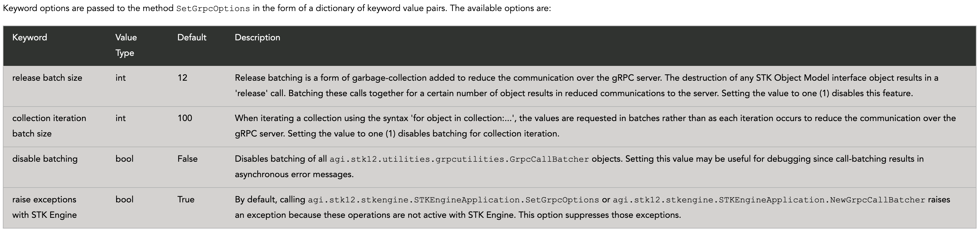980x232 pixels.
Task: Click the Value Type column header
Action: tap(126, 45)
